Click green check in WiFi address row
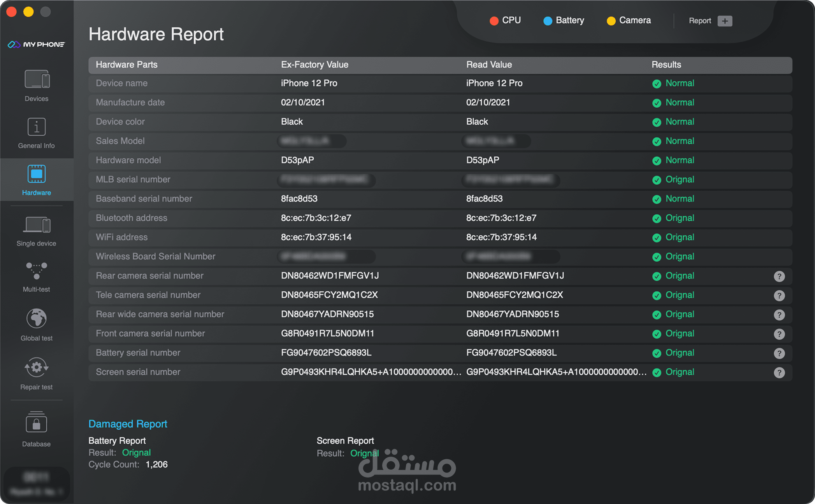The width and height of the screenshot is (815, 504). (x=657, y=238)
